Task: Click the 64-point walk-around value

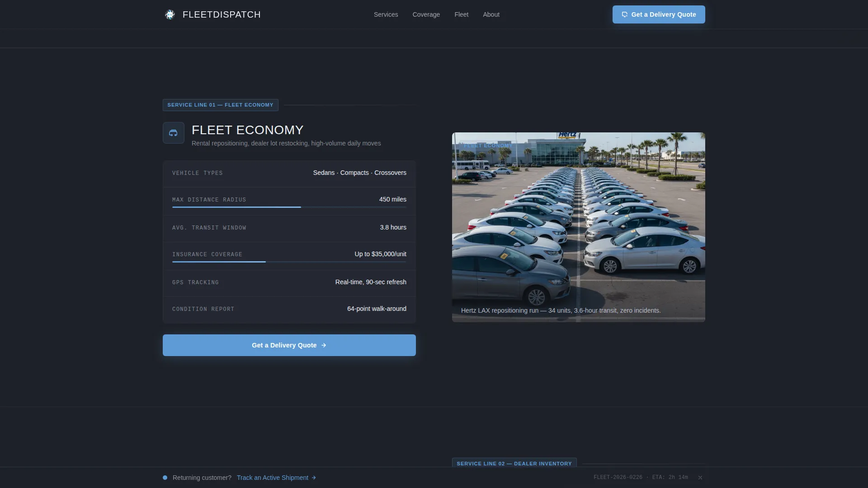Action: [377, 309]
